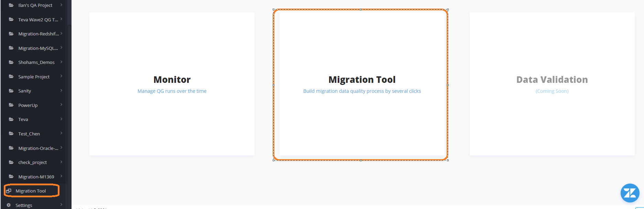644x209 pixels.
Task: Expand Sample Project chevron
Action: coord(61,76)
